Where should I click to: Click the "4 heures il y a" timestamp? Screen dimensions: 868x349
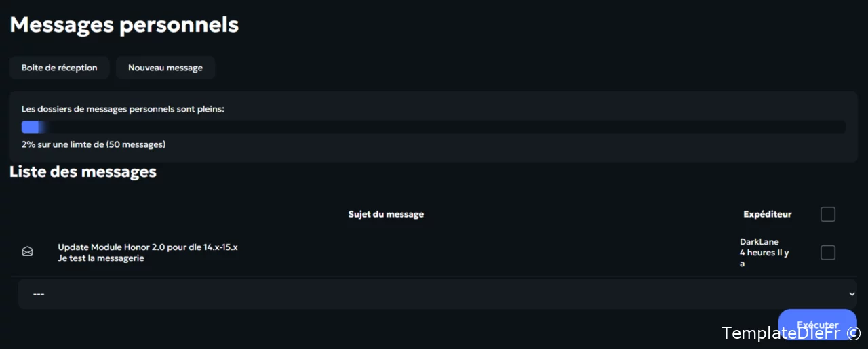click(x=764, y=258)
